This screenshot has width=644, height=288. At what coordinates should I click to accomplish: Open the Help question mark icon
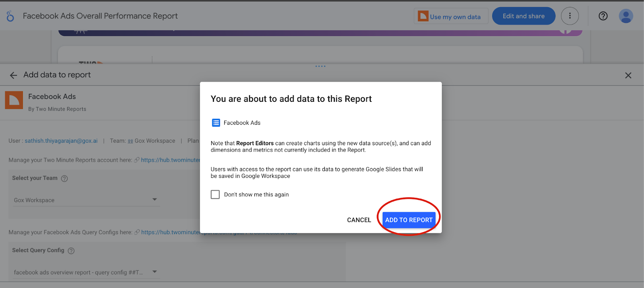coord(603,16)
